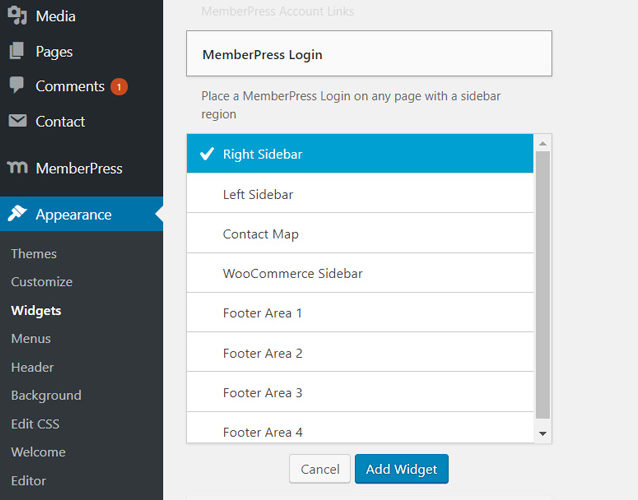Click the sidebar list scrollbar thumb
This screenshot has height=500, width=638.
[x=543, y=284]
